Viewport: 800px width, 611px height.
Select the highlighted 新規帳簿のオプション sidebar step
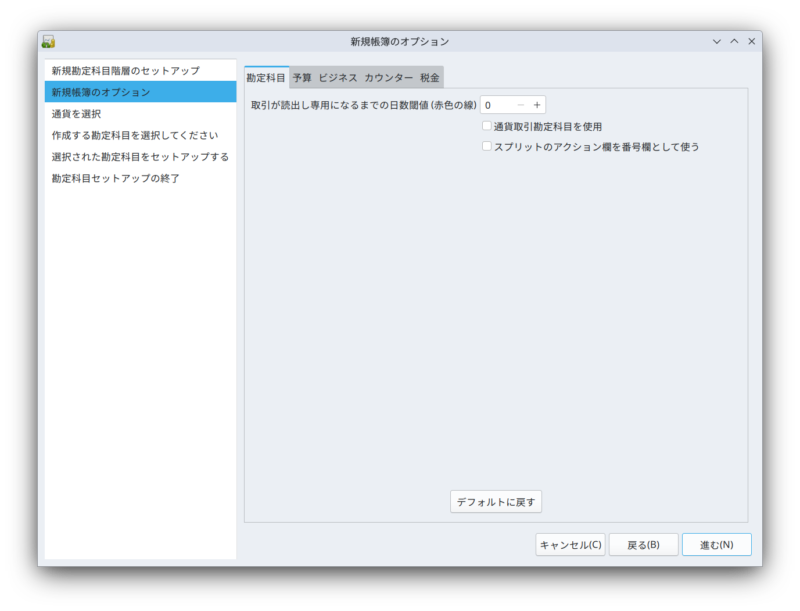(140, 92)
